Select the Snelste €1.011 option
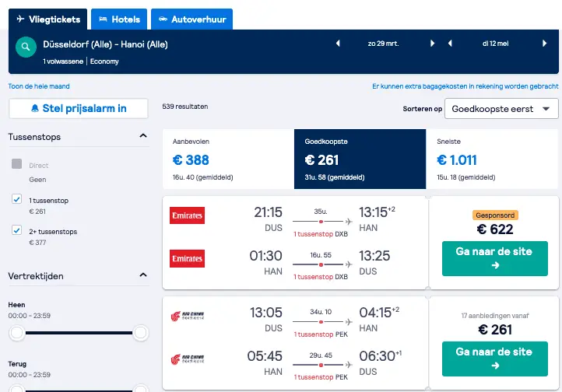This screenshot has height=392, width=562. 492,159
